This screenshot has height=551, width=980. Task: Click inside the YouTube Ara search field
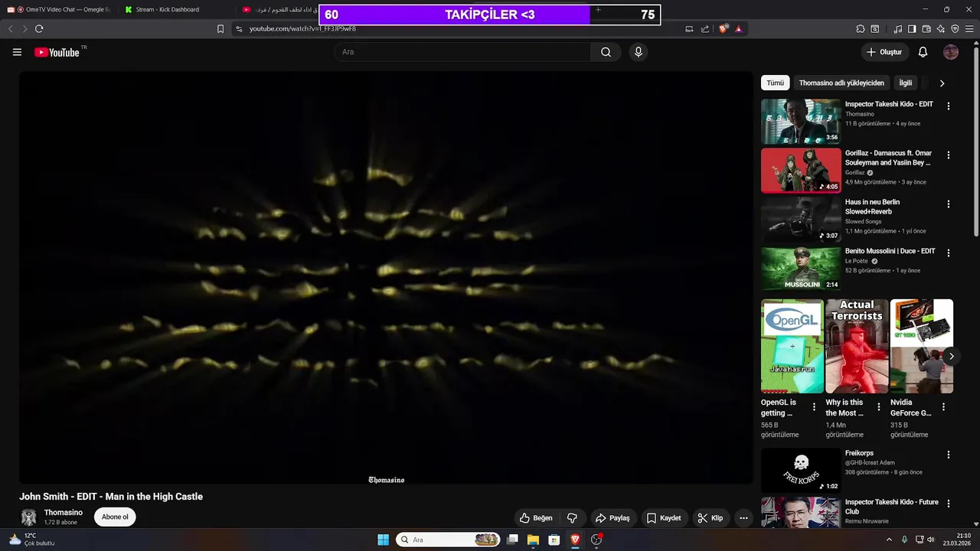click(x=462, y=52)
